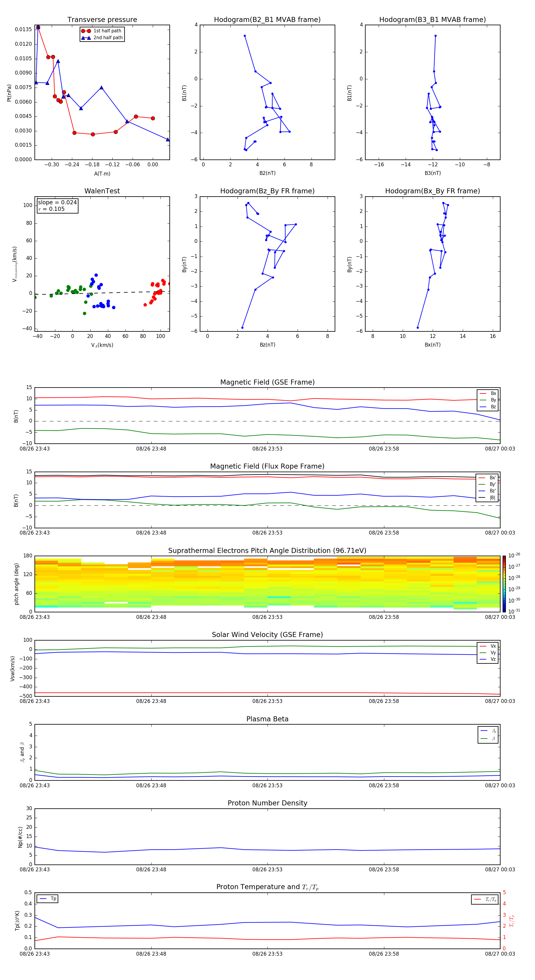Click the "Proton Number Density" title
The width and height of the screenshot is (535, 980).
click(267, 803)
